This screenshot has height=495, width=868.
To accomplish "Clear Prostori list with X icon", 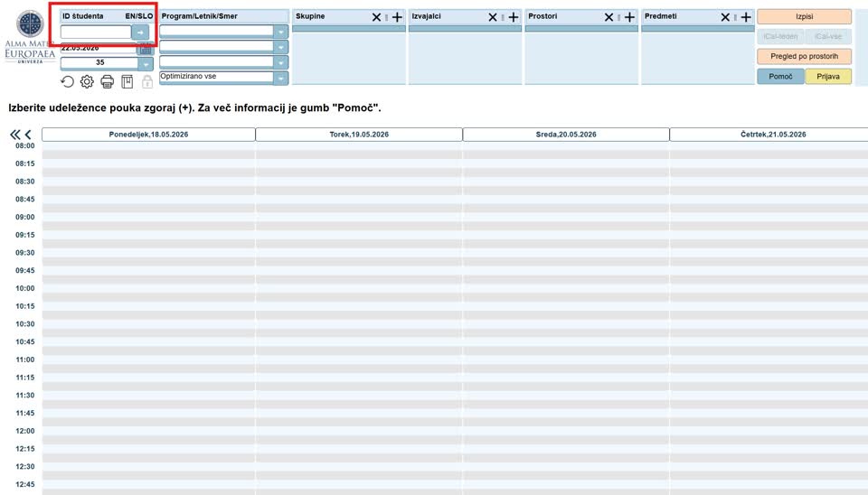I will pyautogui.click(x=609, y=17).
